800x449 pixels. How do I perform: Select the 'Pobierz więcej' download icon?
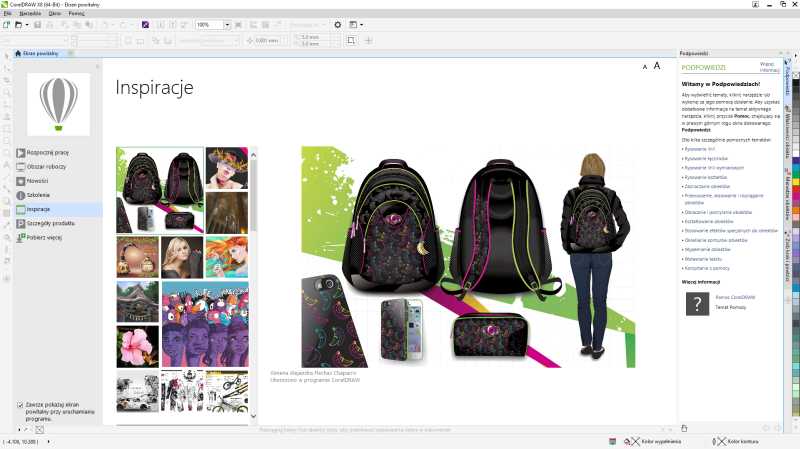[x=20, y=238]
